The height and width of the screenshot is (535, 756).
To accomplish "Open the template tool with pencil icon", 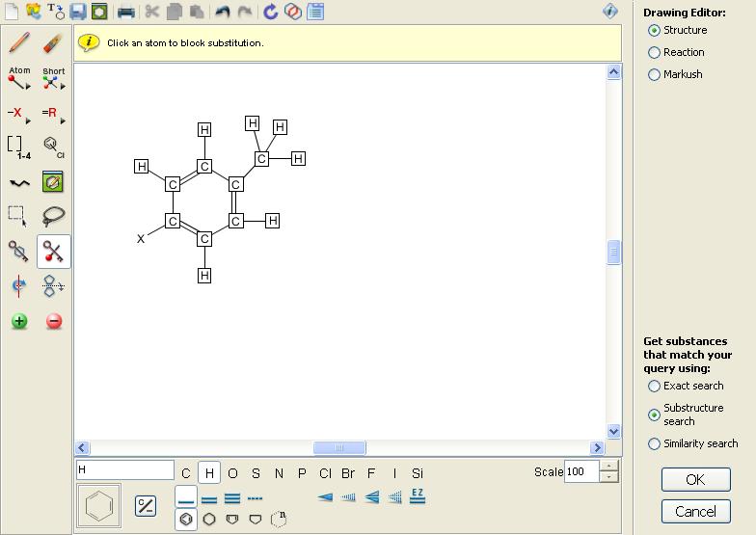I will [x=52, y=181].
